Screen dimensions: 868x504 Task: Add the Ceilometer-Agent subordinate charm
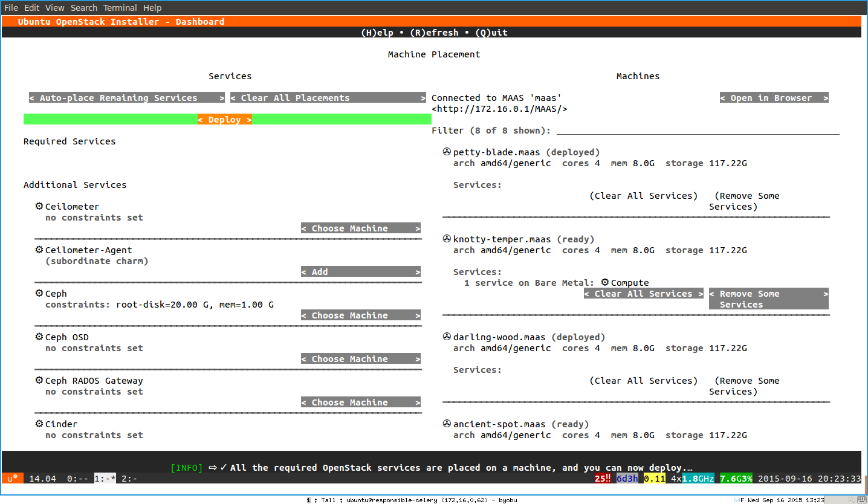(x=361, y=272)
